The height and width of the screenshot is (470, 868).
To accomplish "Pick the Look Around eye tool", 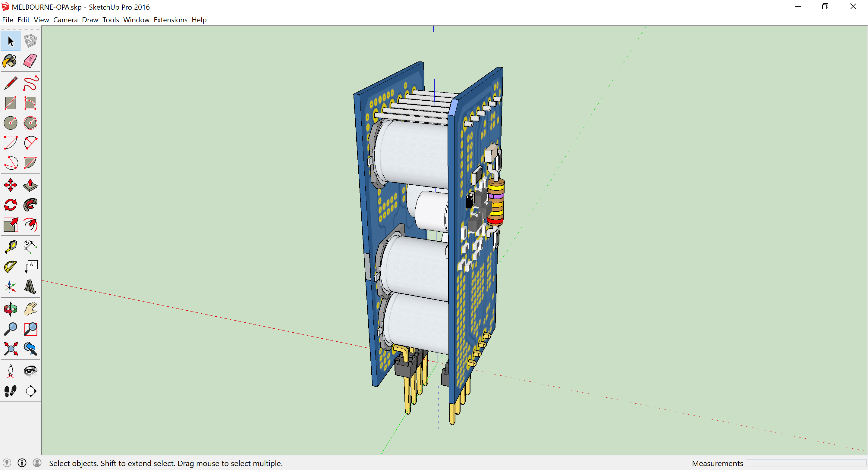I will [x=30, y=371].
